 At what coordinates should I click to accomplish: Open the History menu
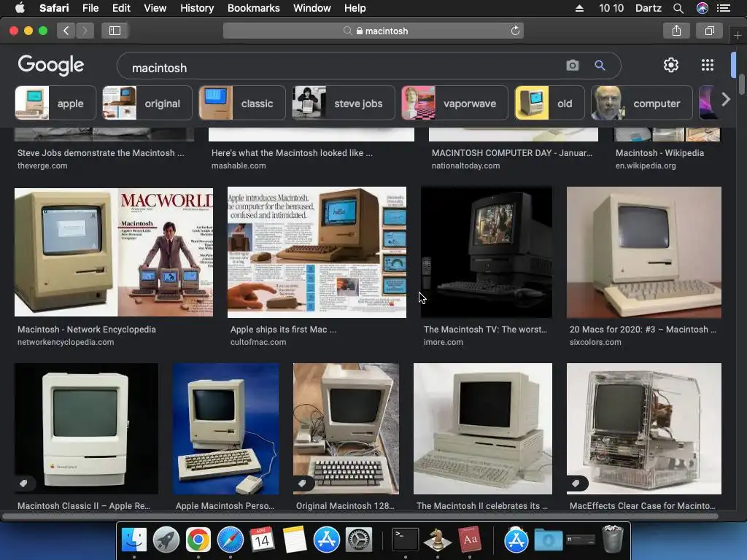pyautogui.click(x=197, y=8)
